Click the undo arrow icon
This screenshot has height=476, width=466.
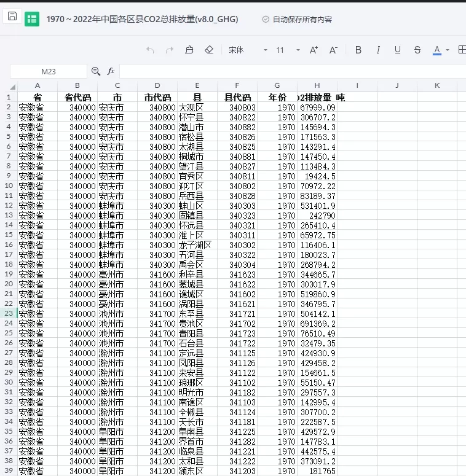150,50
